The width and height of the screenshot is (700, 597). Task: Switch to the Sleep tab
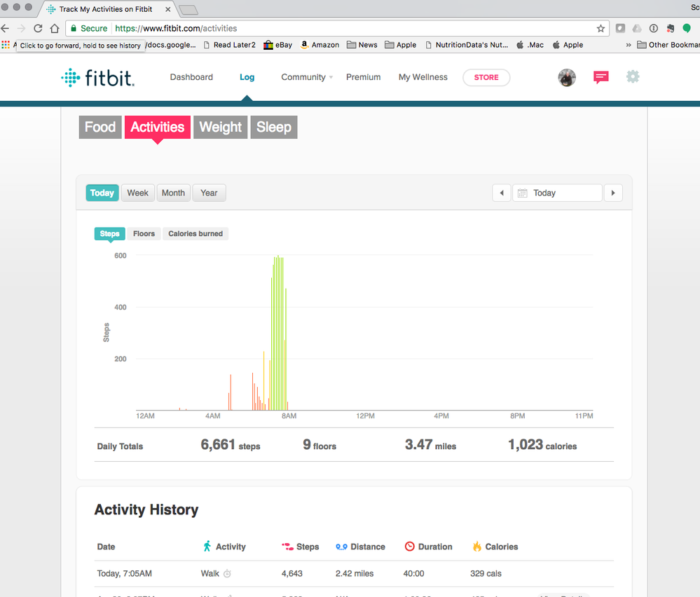[x=273, y=127]
